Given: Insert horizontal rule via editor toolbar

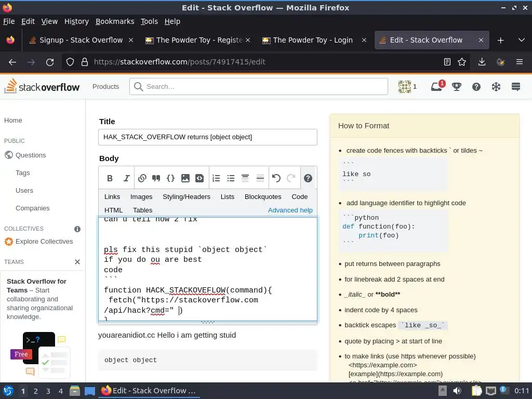Looking at the screenshot, I should [260, 178].
